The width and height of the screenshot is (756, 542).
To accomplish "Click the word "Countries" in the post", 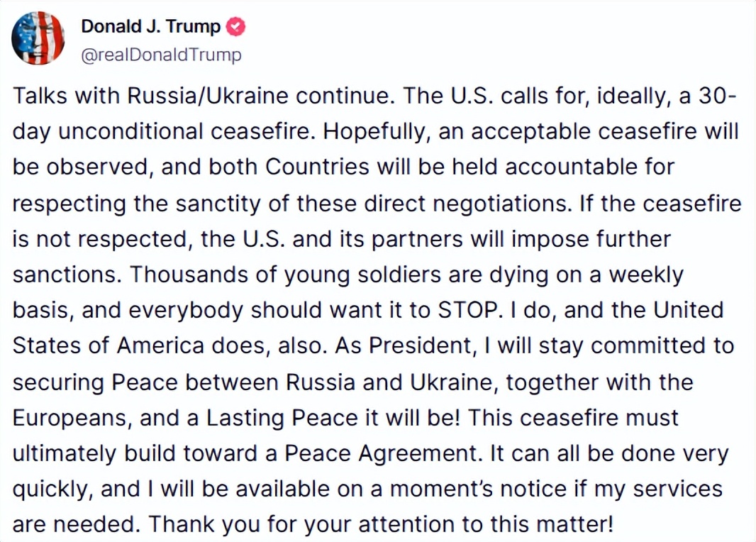I will click(317, 167).
